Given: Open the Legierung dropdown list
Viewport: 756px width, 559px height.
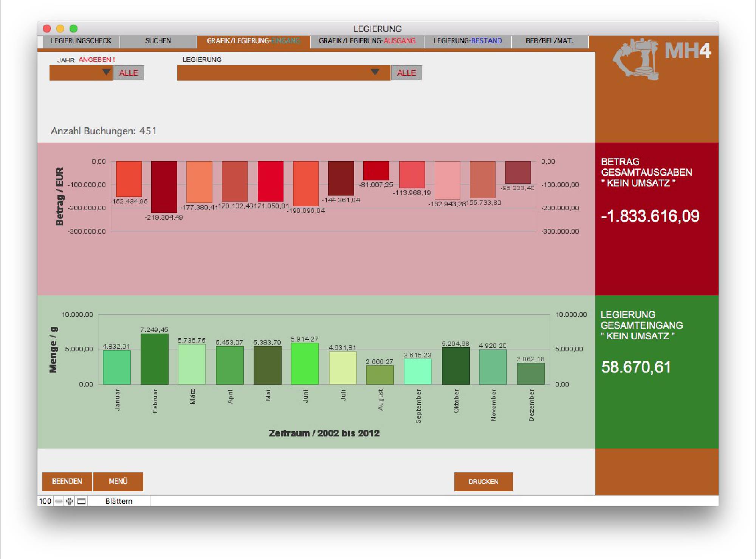Looking at the screenshot, I should [374, 72].
